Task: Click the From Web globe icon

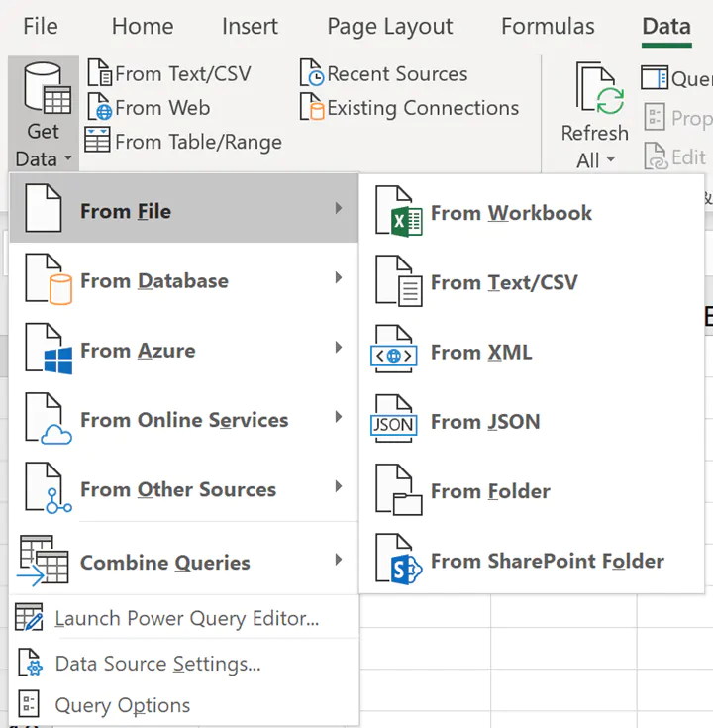Action: click(x=99, y=107)
